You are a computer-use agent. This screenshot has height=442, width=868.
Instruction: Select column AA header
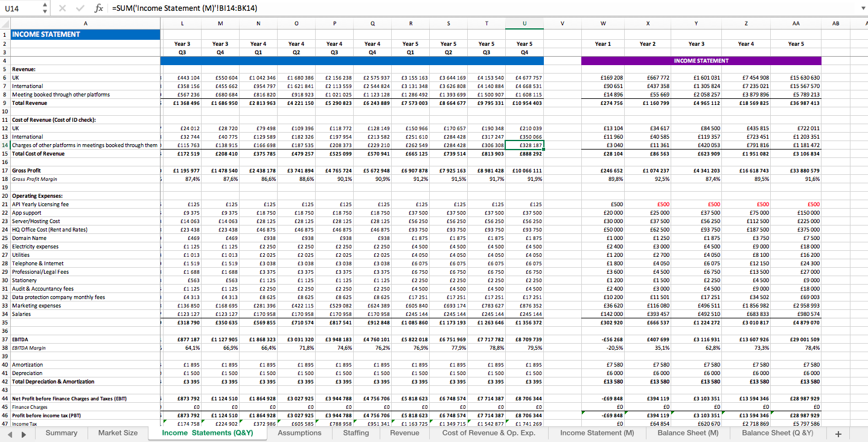(x=796, y=24)
